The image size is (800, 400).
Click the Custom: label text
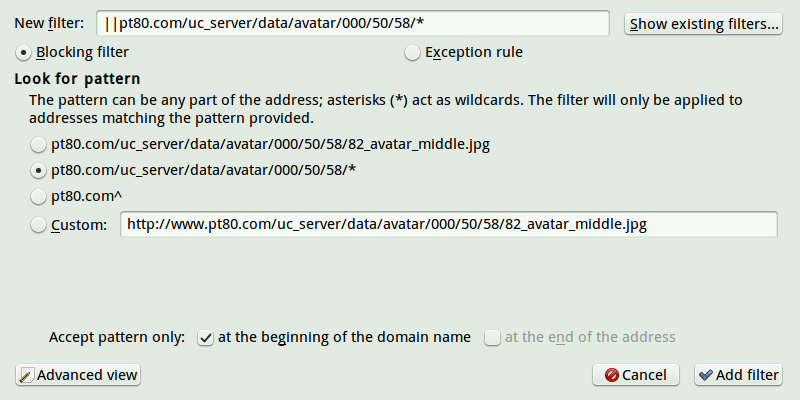pyautogui.click(x=79, y=225)
